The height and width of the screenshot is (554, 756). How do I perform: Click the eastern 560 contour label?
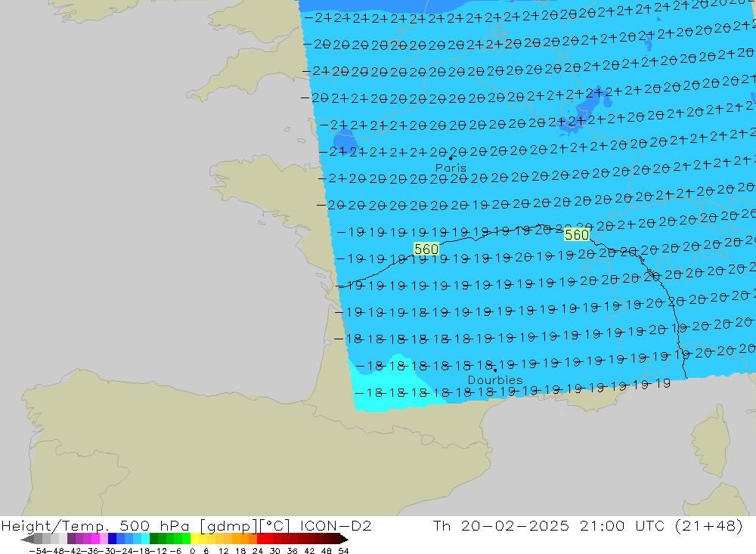pyautogui.click(x=577, y=235)
